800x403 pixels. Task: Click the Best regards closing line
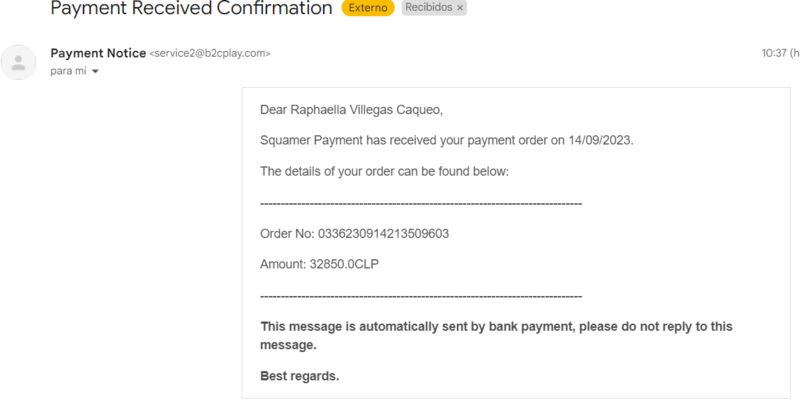coord(299,376)
